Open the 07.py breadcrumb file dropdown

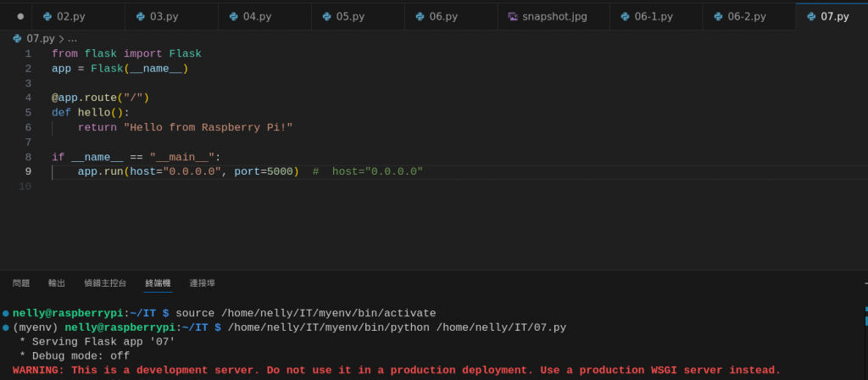coord(40,38)
